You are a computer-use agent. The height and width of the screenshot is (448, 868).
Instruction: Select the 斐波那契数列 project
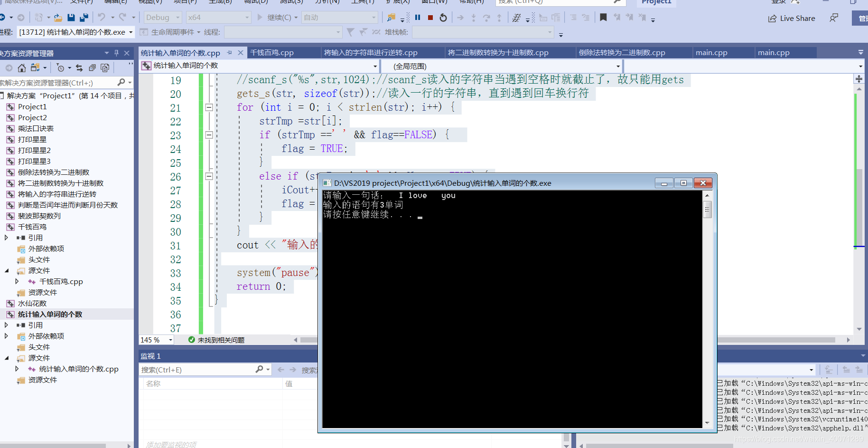click(39, 216)
